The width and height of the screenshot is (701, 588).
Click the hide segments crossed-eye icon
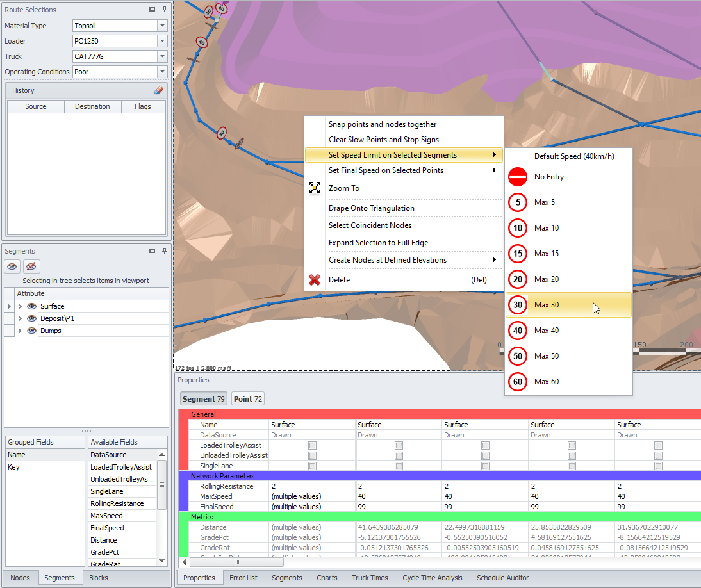pos(31,266)
